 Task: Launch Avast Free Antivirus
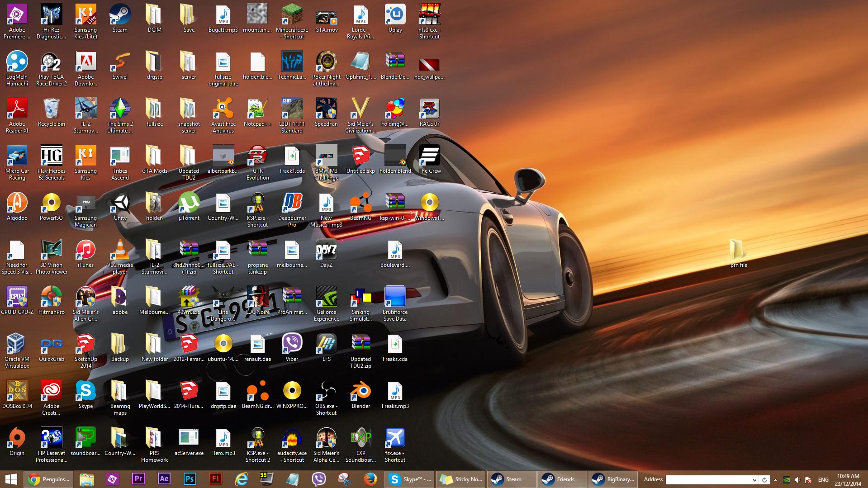pyautogui.click(x=223, y=115)
